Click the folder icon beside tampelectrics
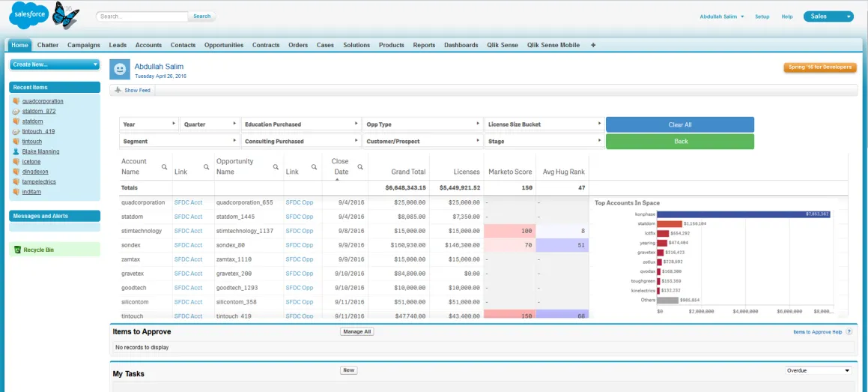Viewport: 868px width, 392px height. coord(16,181)
